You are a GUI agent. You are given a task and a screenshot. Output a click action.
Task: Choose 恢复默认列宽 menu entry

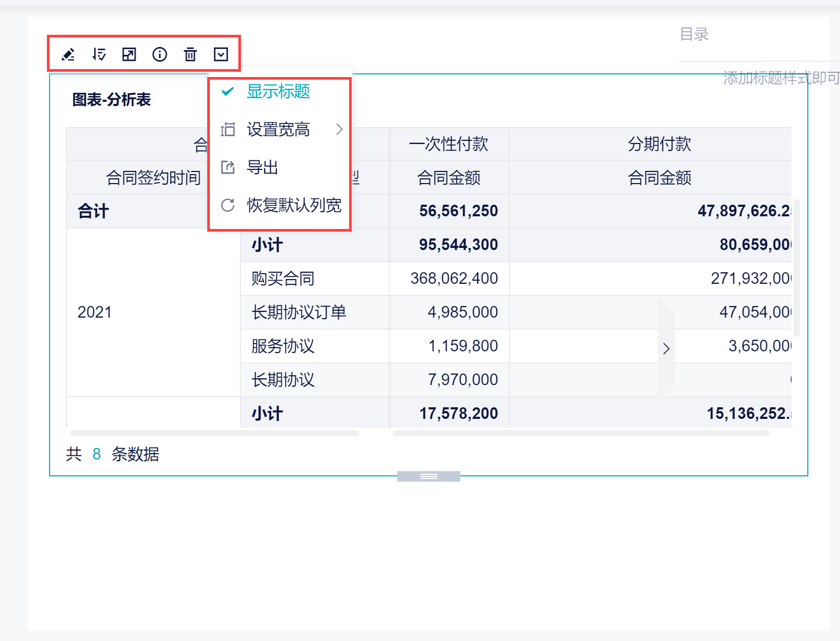[x=294, y=205]
